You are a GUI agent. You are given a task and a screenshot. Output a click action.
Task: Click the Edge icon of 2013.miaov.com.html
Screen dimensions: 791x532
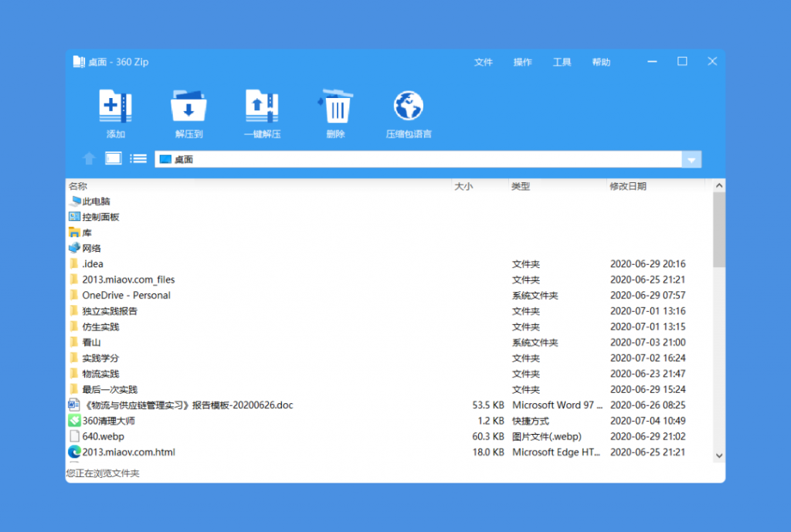click(x=75, y=452)
